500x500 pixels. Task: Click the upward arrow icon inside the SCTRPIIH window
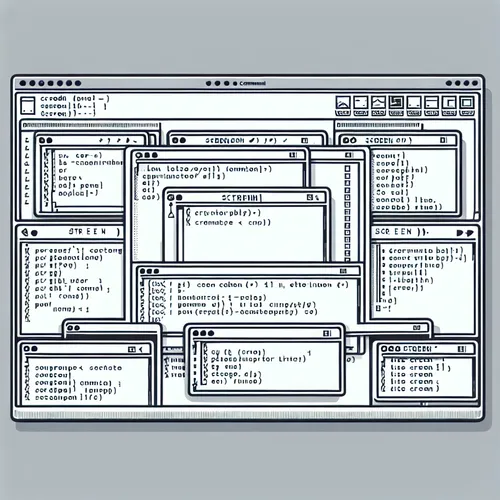pos(171,210)
